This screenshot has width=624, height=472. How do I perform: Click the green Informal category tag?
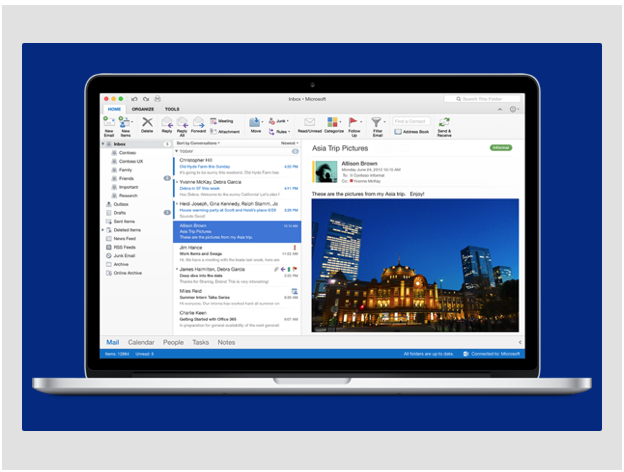pos(501,148)
